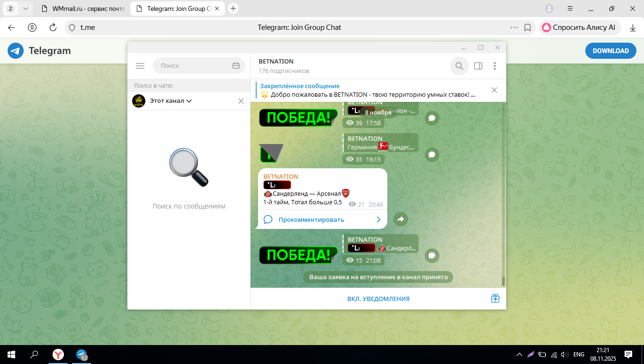Click the gift icon near notifications
644x364 pixels.
(495, 299)
